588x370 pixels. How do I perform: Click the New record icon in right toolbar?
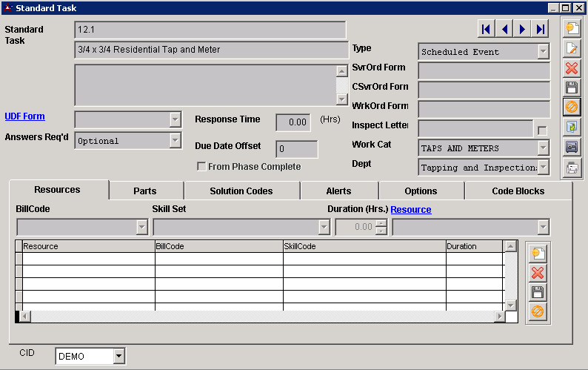tap(572, 28)
